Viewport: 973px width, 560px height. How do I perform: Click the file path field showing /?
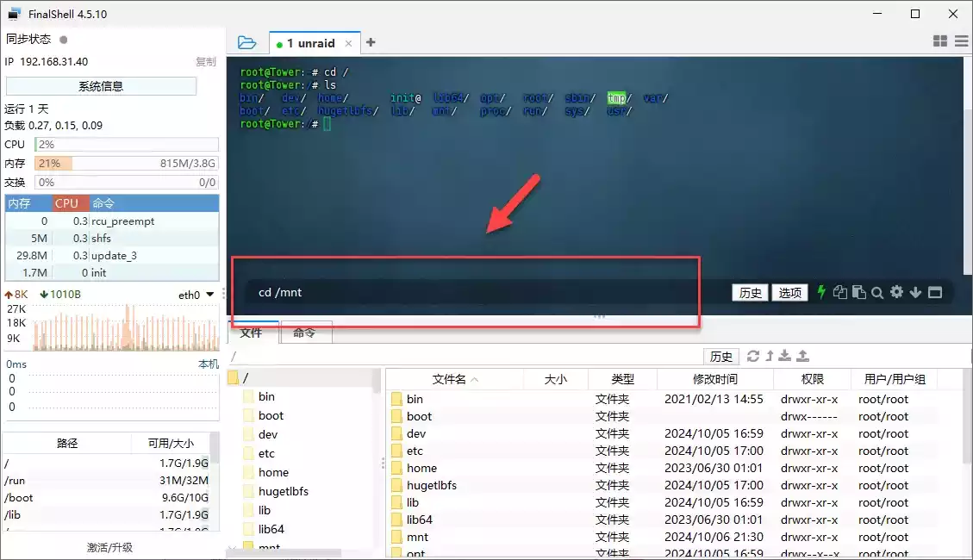465,357
